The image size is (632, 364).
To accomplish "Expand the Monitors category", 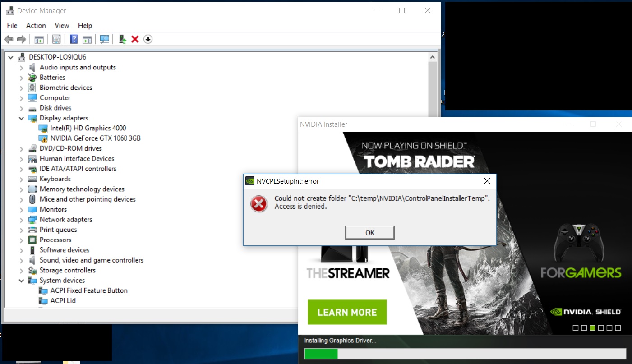I will [21, 210].
